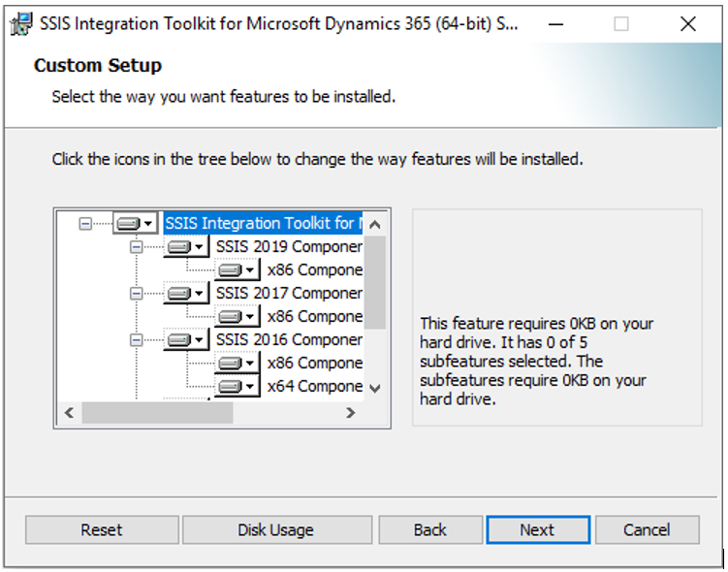Open the Disk Usage dialog
728x572 pixels.
tap(277, 529)
